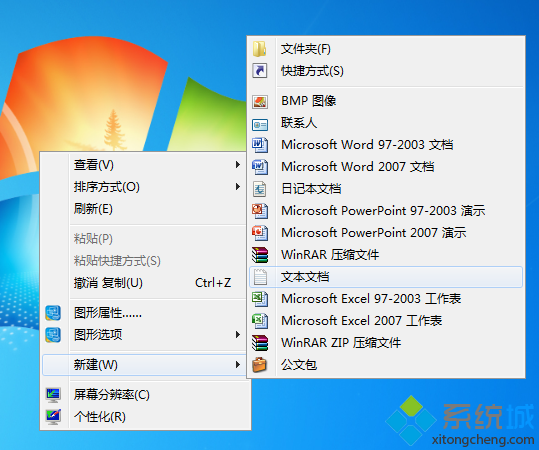The height and width of the screenshot is (450, 539).
Task: Create a new 联系人 entry
Action: click(x=386, y=123)
